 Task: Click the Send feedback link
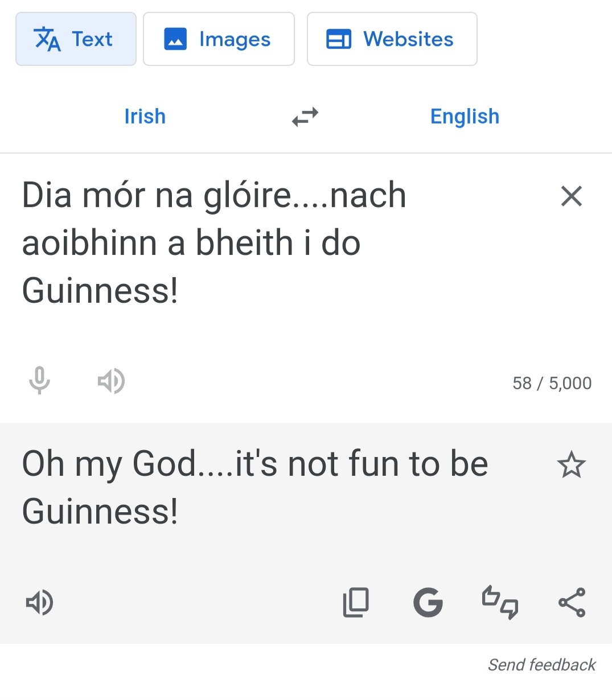[x=541, y=665]
